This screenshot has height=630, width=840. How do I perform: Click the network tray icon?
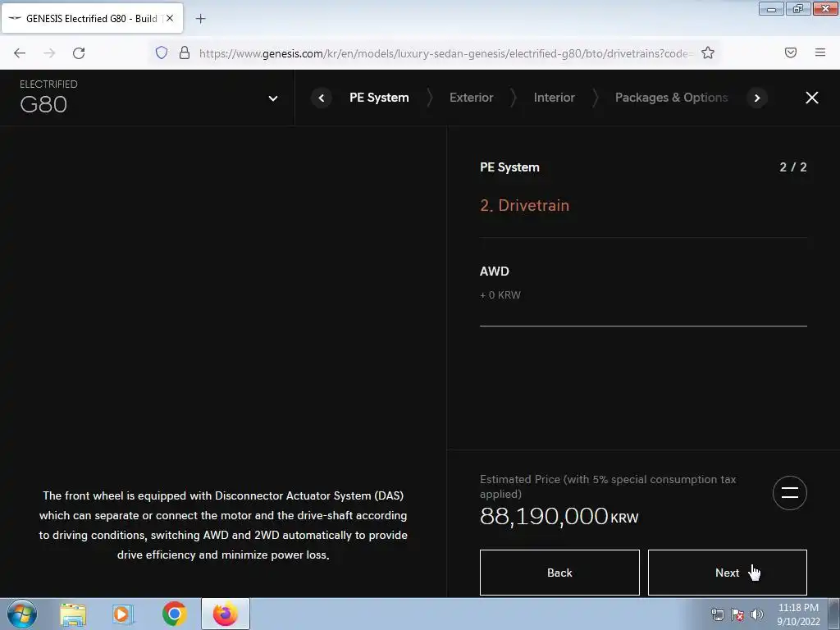[717, 614]
